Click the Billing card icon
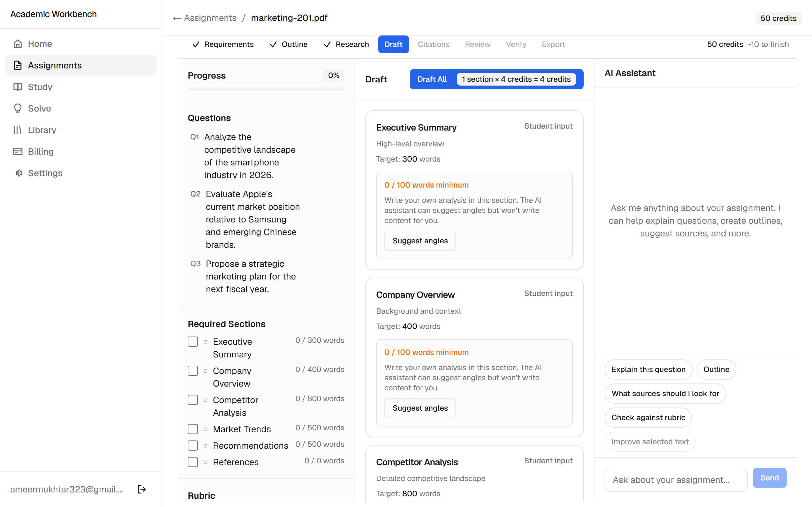This screenshot has width=812, height=507. coord(17,151)
